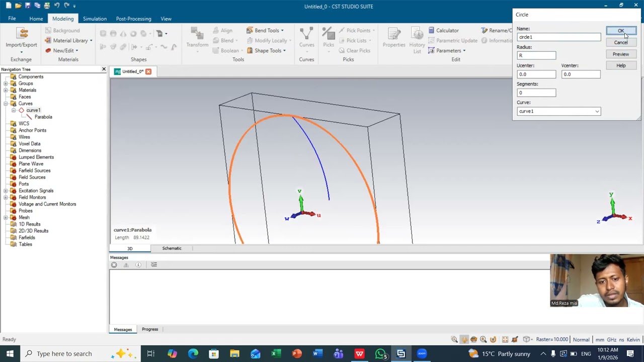Click Help in the Circle dialog

(621, 65)
